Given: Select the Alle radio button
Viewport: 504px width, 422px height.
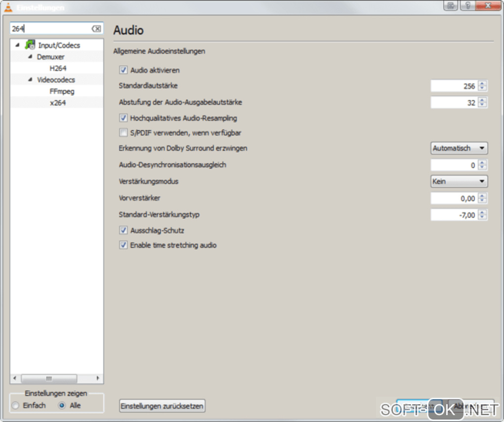Looking at the screenshot, I should (62, 406).
